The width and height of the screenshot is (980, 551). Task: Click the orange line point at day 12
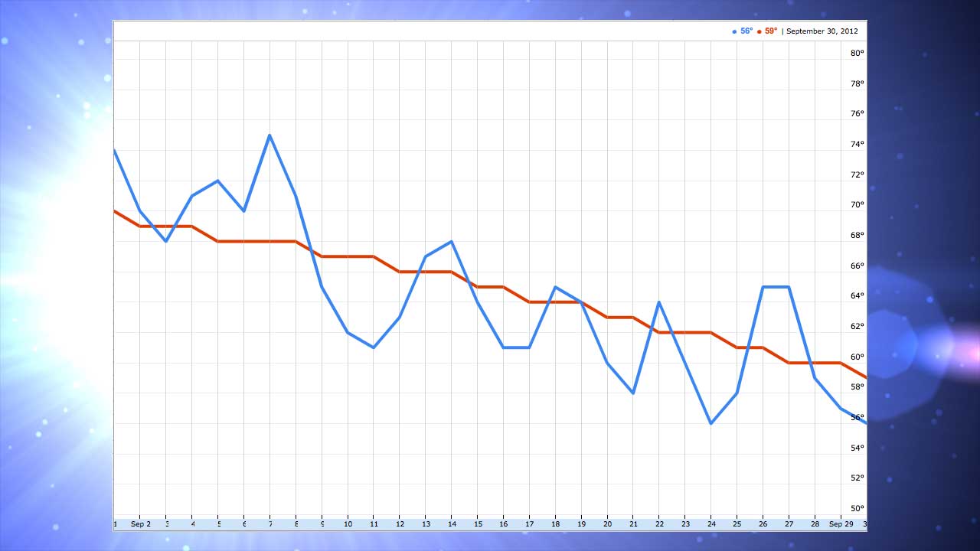click(x=400, y=272)
